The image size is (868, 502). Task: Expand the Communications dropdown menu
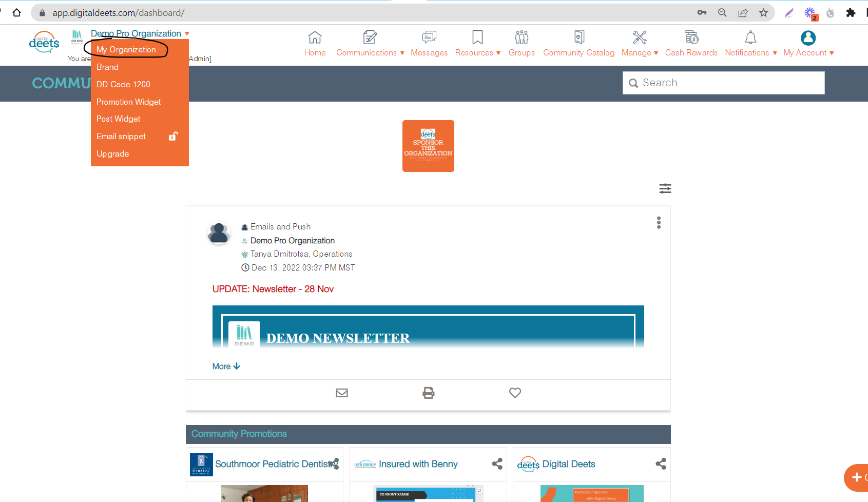[x=402, y=53]
